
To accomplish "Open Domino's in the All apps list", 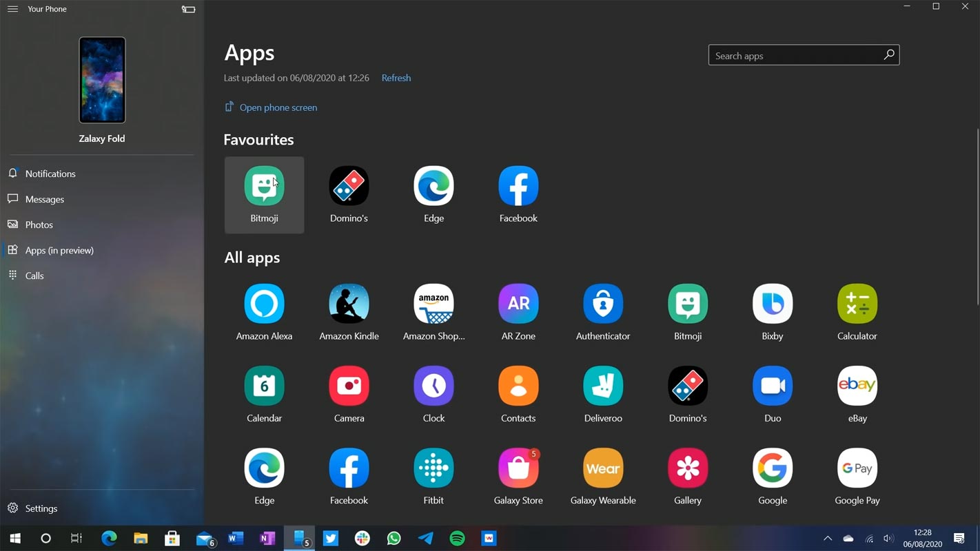I will tap(688, 394).
